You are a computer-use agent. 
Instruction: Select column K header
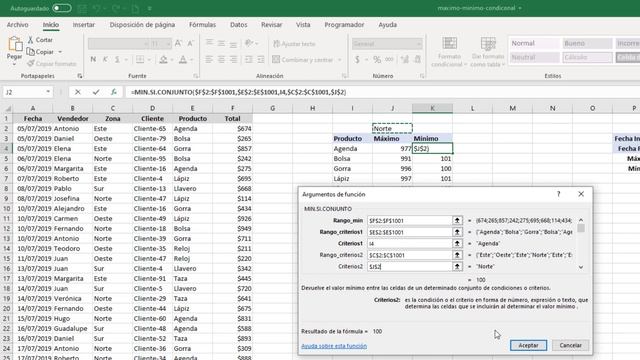click(x=432, y=108)
